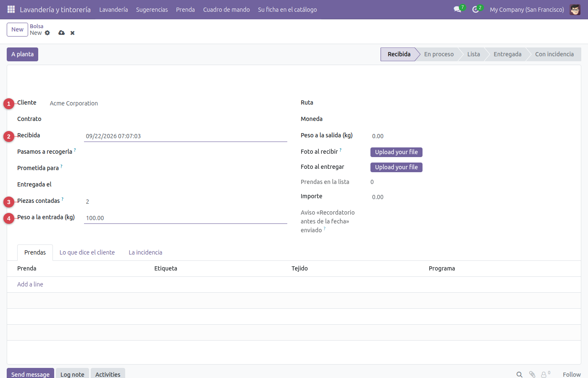The width and height of the screenshot is (588, 378).
Task: Open the Prenda menu
Action: (186, 9)
